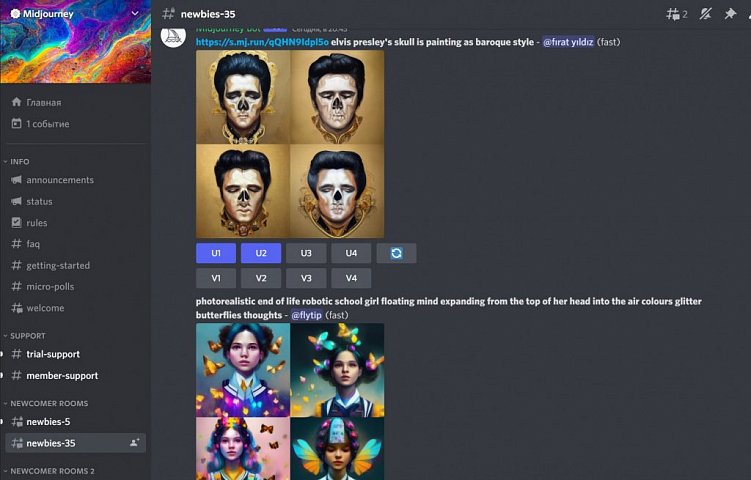Click the hash icon beside faq
The image size is (751, 480).
tap(16, 244)
